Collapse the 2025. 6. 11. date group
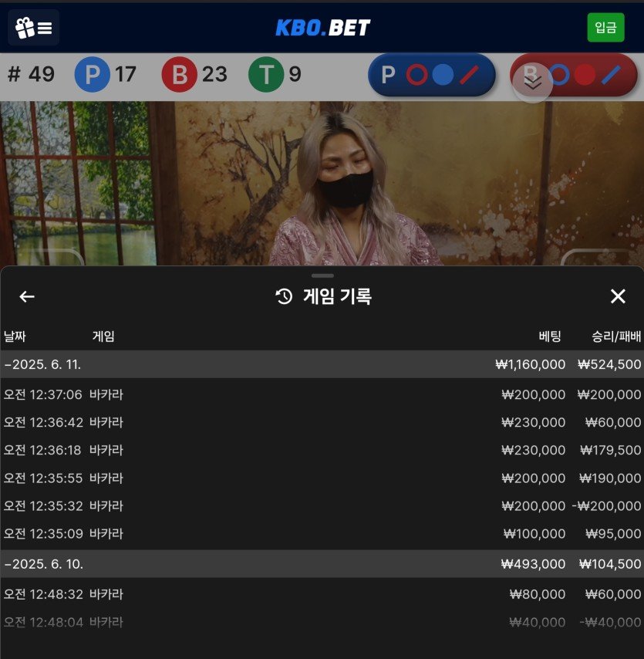 [43, 364]
